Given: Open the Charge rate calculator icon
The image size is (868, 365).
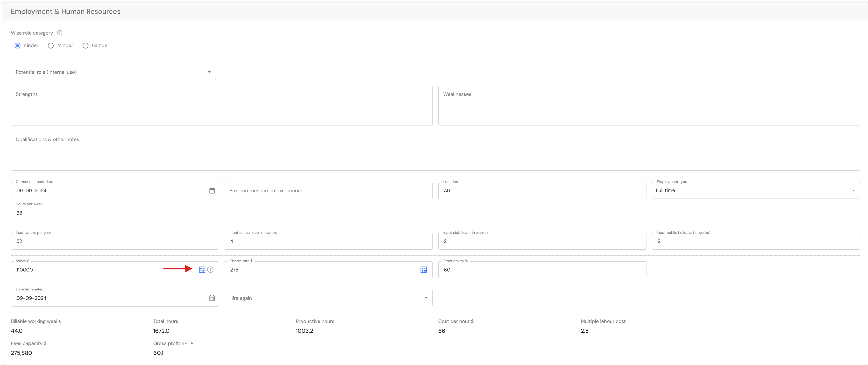Looking at the screenshot, I should tap(424, 270).
